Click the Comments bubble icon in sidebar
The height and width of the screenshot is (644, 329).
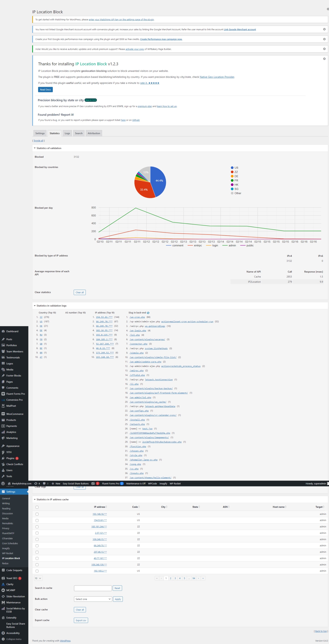click(3, 388)
